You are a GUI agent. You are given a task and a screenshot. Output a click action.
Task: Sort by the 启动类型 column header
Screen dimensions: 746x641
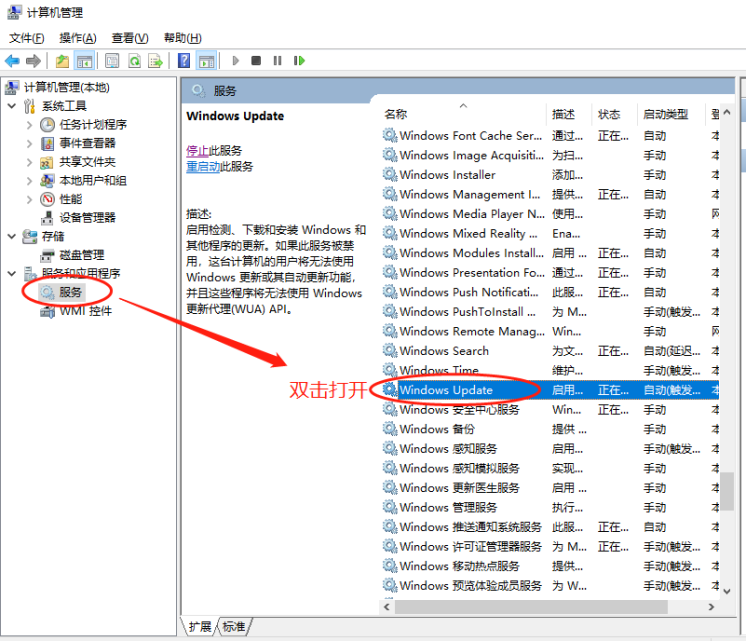666,114
